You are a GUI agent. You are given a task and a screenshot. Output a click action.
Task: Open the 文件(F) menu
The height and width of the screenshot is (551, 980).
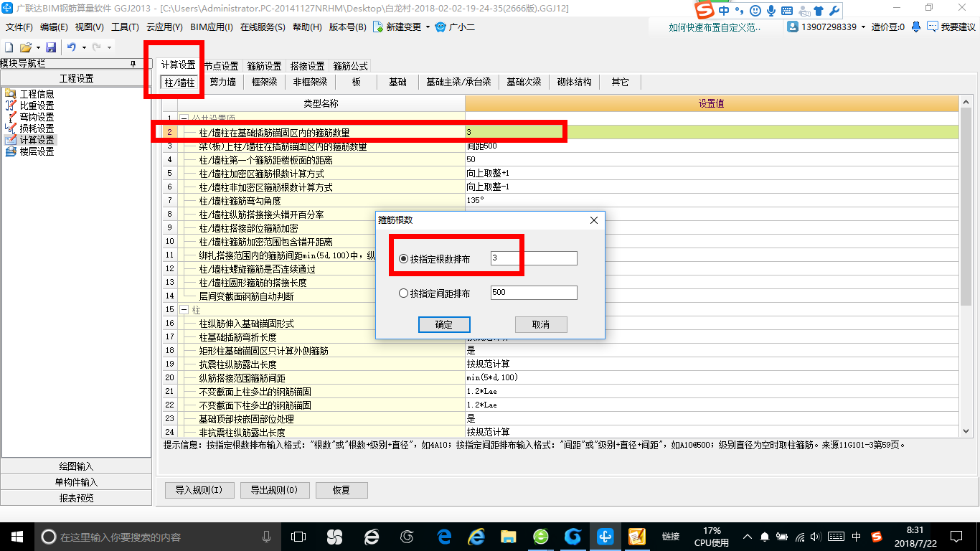19,27
